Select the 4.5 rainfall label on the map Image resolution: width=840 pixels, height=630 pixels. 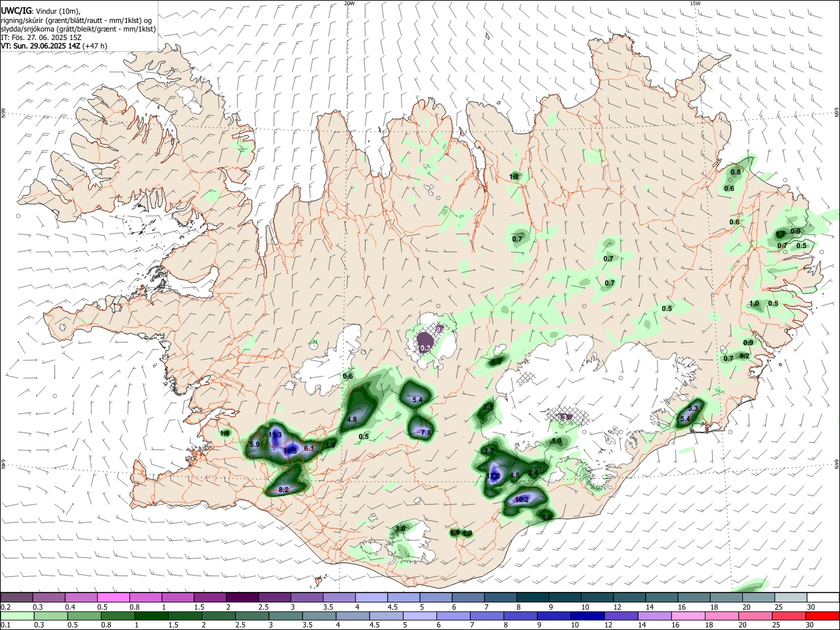(x=514, y=475)
